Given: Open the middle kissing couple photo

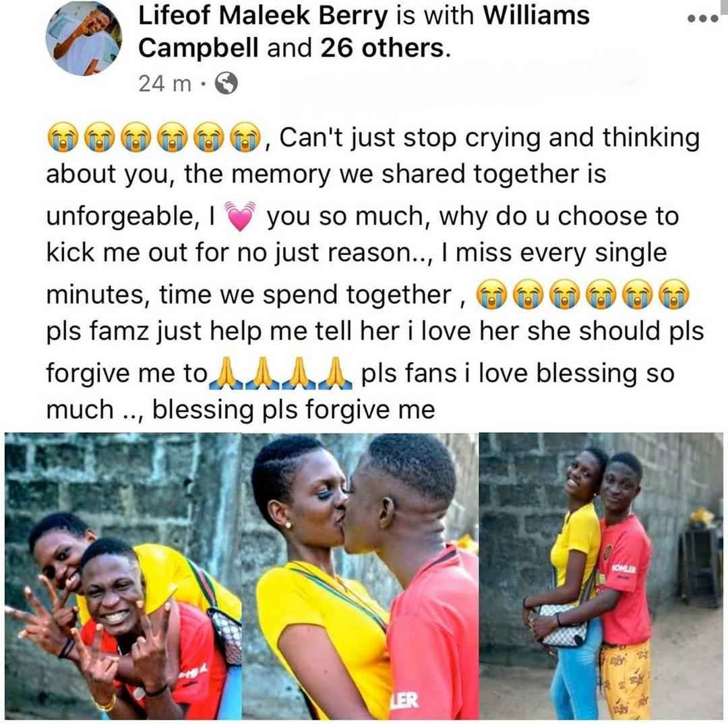Looking at the screenshot, I should coord(360,576).
